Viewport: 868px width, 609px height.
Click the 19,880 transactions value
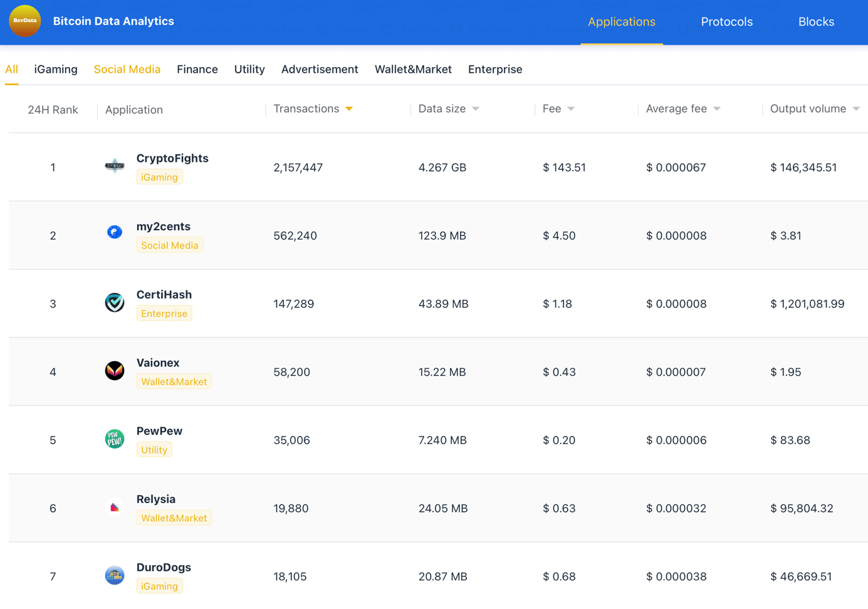tap(291, 509)
